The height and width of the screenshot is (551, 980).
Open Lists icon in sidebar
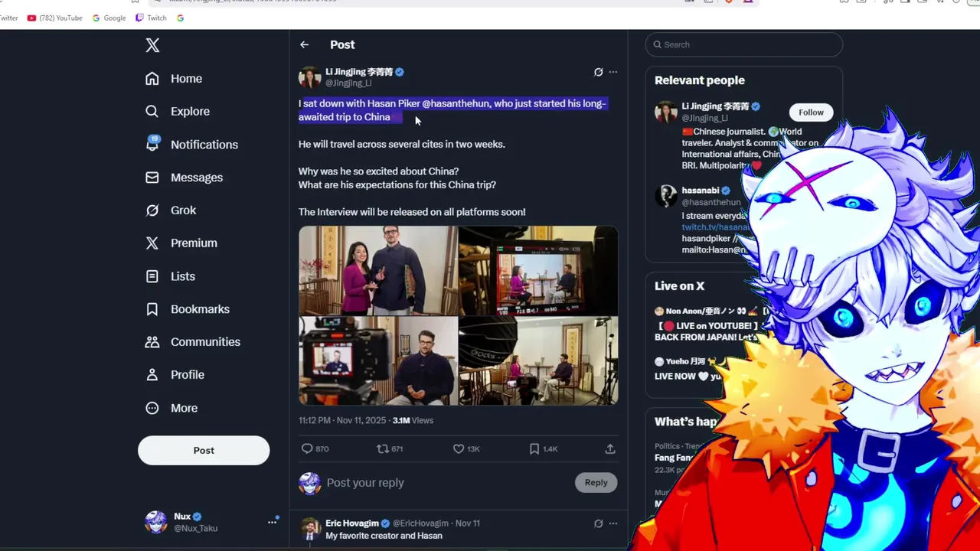click(152, 276)
